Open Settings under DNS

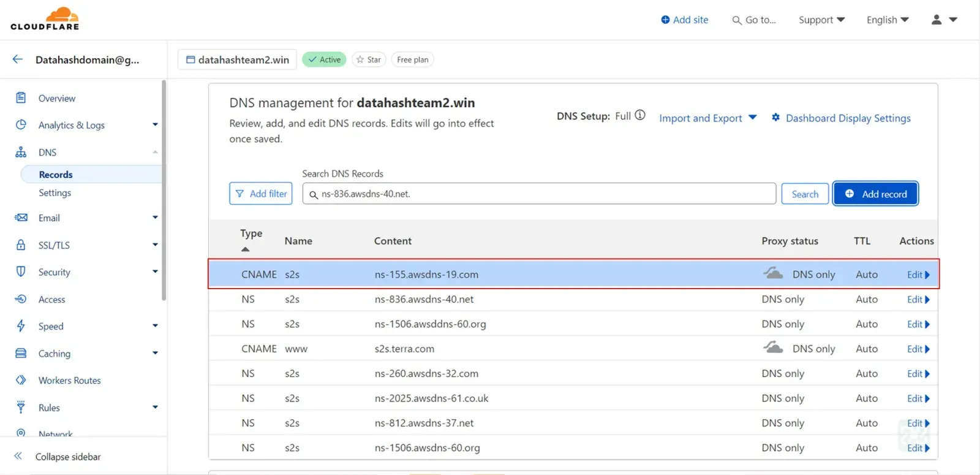pos(55,192)
